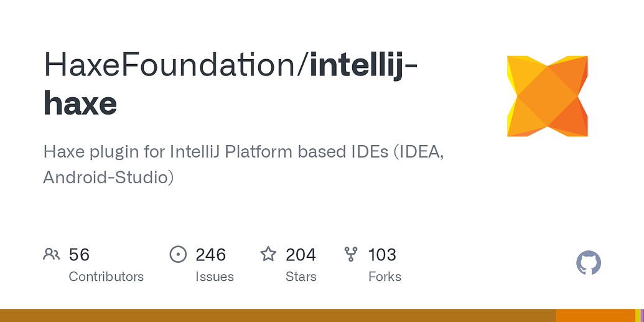Viewport: 644px width, 322px height.
Task: Click the Haxe orange logo
Action: pyautogui.click(x=547, y=97)
